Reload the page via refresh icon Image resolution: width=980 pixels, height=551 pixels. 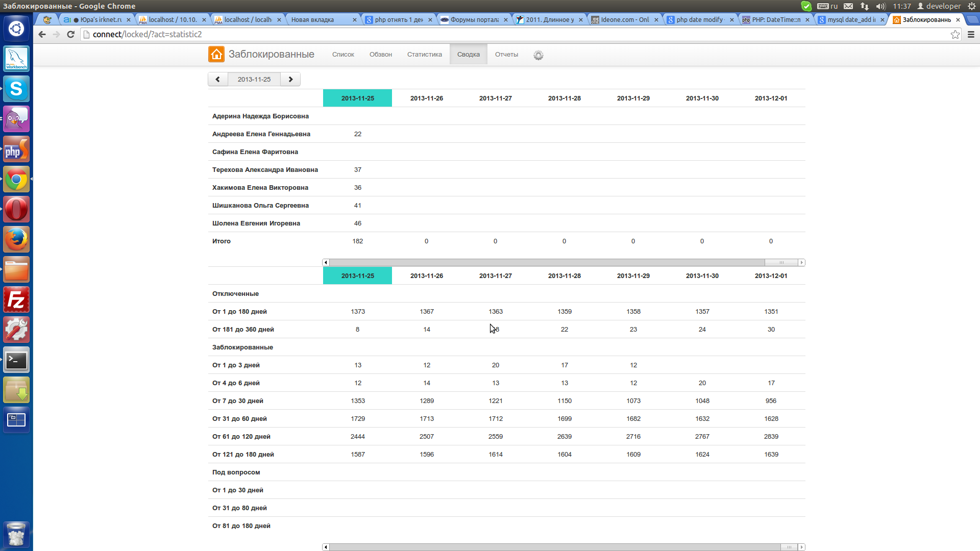tap(71, 34)
